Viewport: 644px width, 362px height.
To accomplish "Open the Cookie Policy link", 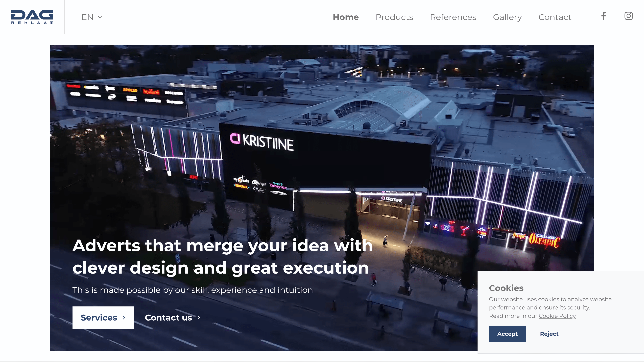I will [557, 316].
